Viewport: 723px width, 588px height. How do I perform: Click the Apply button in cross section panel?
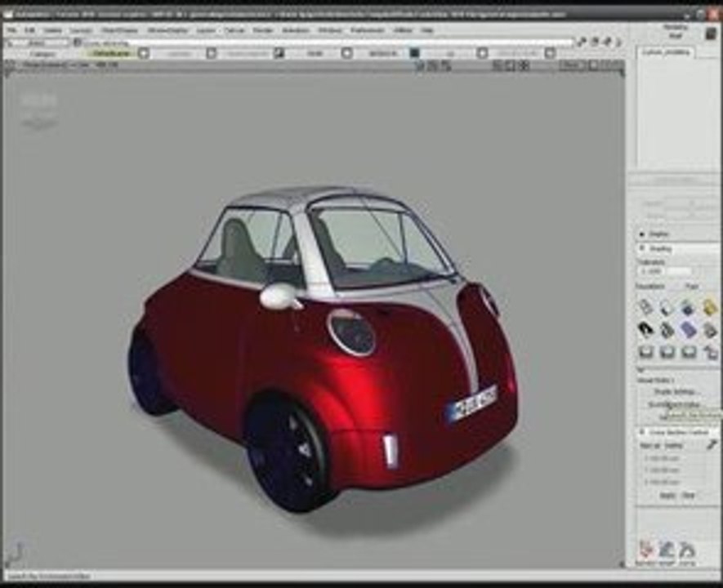point(667,496)
